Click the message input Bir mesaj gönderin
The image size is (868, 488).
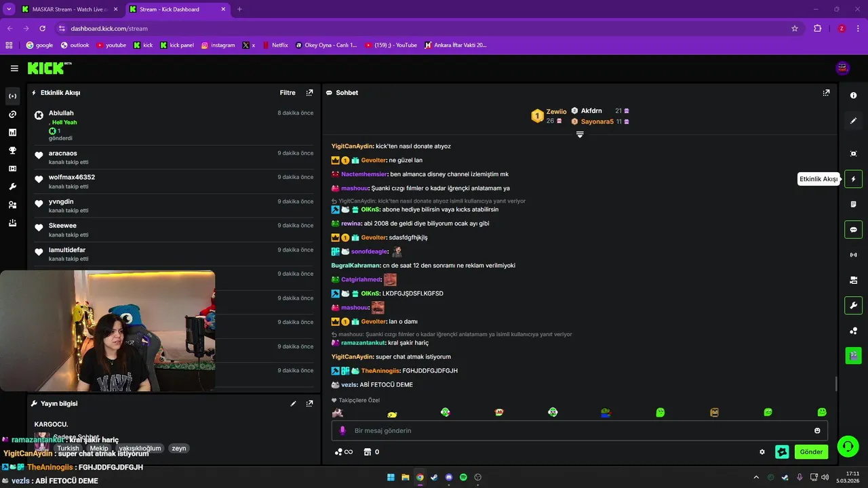coord(579,430)
